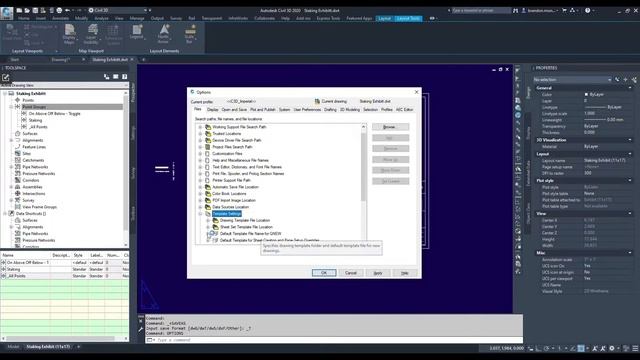The height and width of the screenshot is (360, 640).
Task: Close the Drawing1 document tab
Action: click(x=84, y=60)
